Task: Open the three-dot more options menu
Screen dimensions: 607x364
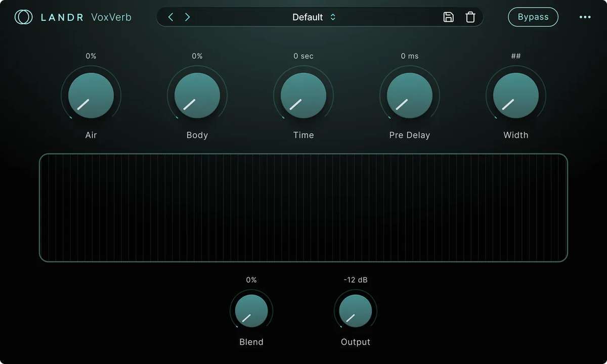Action: click(585, 17)
